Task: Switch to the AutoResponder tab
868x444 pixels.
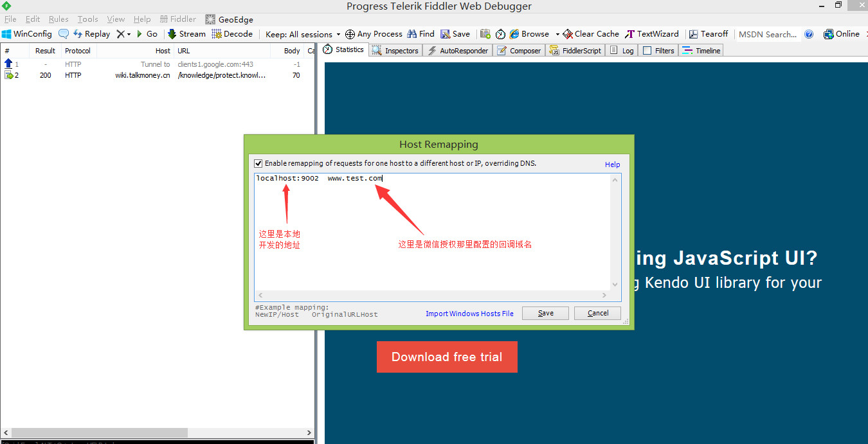Action: (x=458, y=50)
